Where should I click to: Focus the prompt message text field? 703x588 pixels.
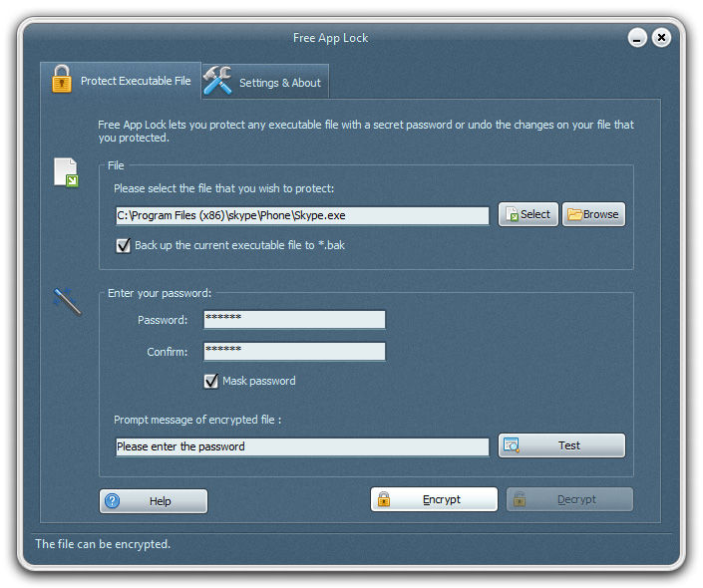tap(302, 446)
